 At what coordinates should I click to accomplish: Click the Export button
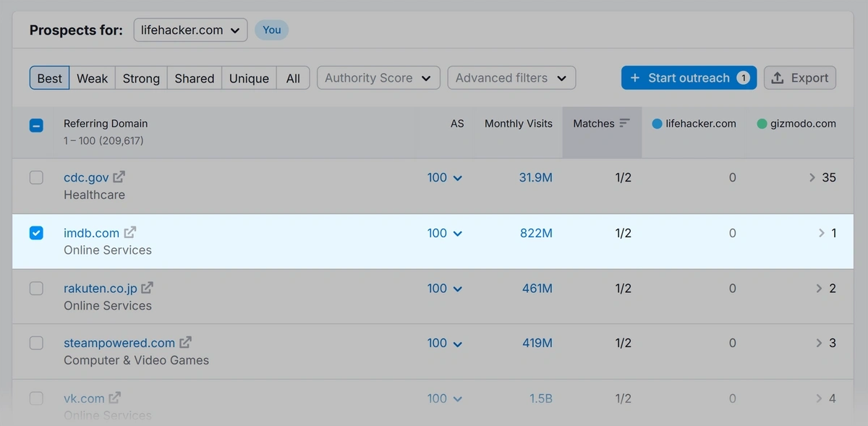click(800, 78)
